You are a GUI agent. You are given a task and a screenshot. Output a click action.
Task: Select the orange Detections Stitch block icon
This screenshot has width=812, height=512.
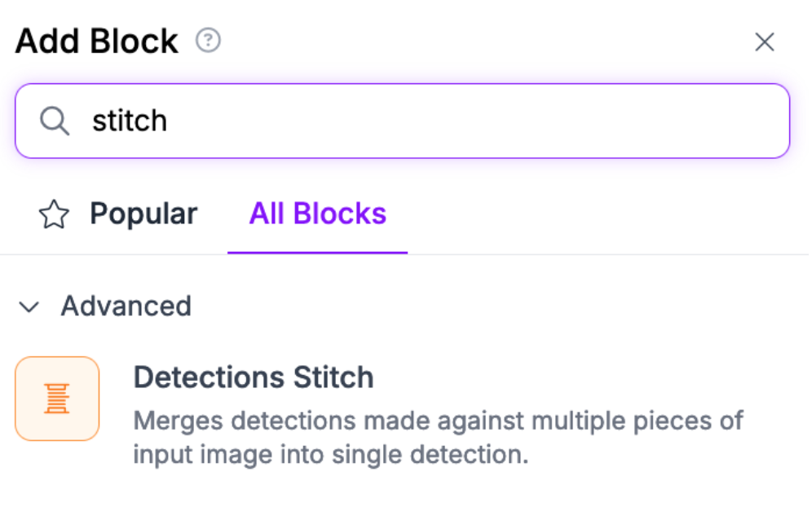click(x=57, y=399)
